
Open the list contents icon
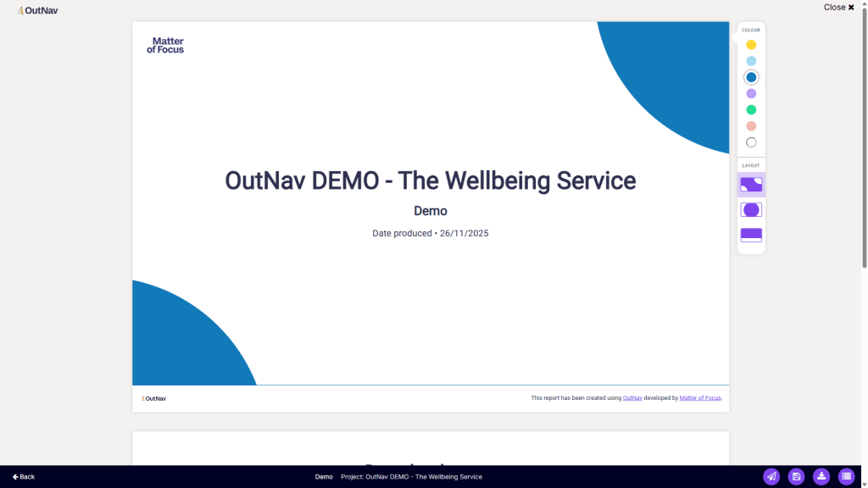(846, 477)
